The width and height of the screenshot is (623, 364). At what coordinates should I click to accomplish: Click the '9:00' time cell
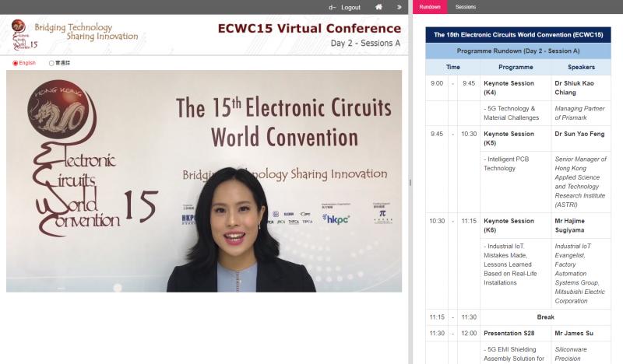[x=437, y=83]
